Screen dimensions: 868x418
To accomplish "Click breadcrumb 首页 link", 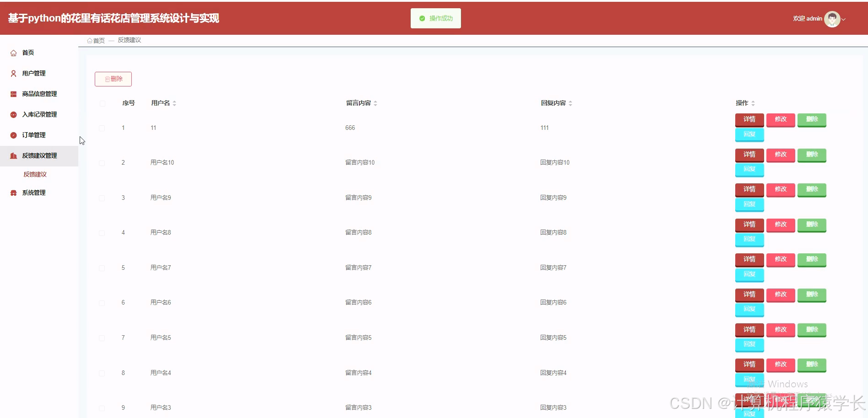I will coord(99,41).
